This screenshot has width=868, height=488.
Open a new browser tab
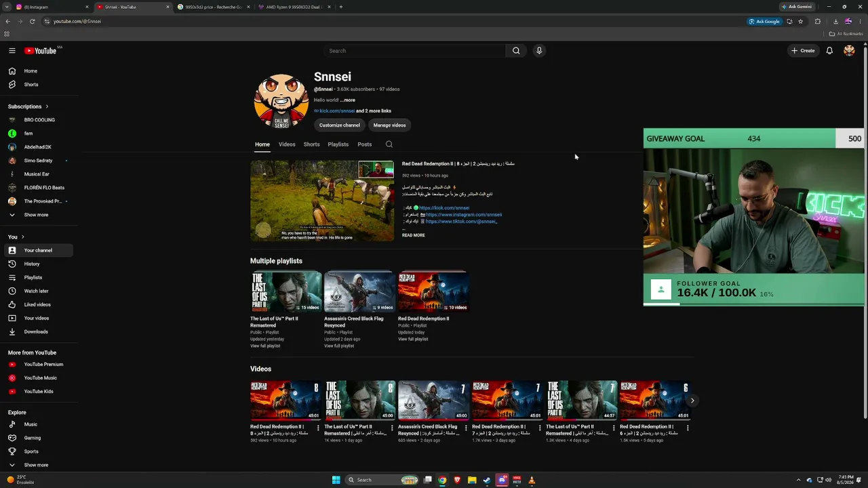(340, 7)
